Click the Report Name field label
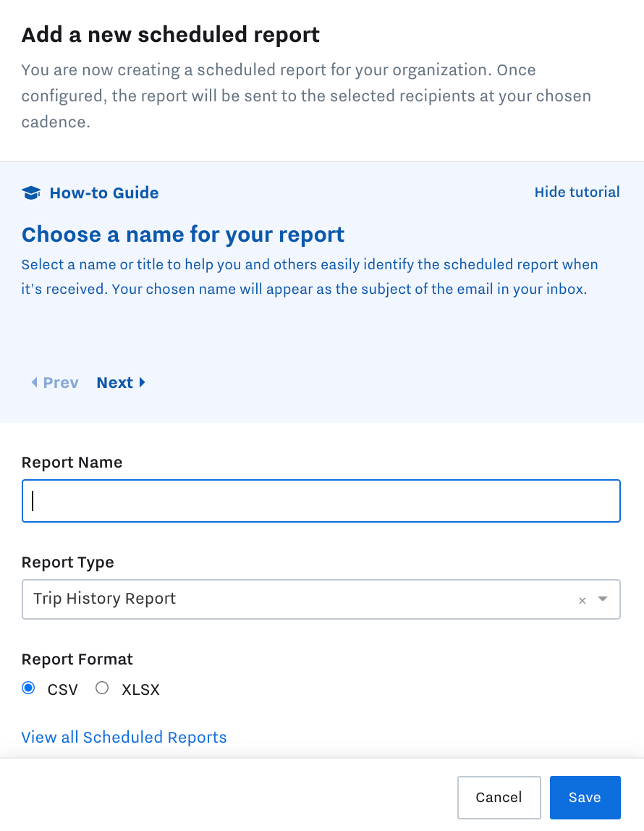 pyautogui.click(x=72, y=462)
